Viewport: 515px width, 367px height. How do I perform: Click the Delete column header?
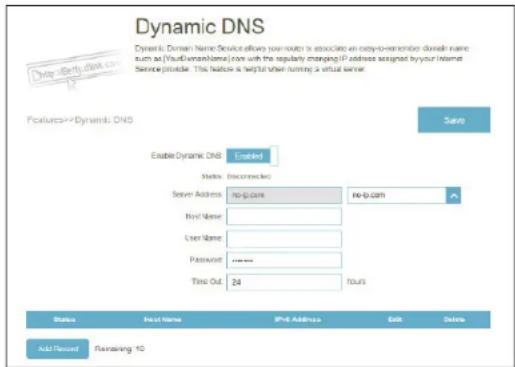[454, 320]
